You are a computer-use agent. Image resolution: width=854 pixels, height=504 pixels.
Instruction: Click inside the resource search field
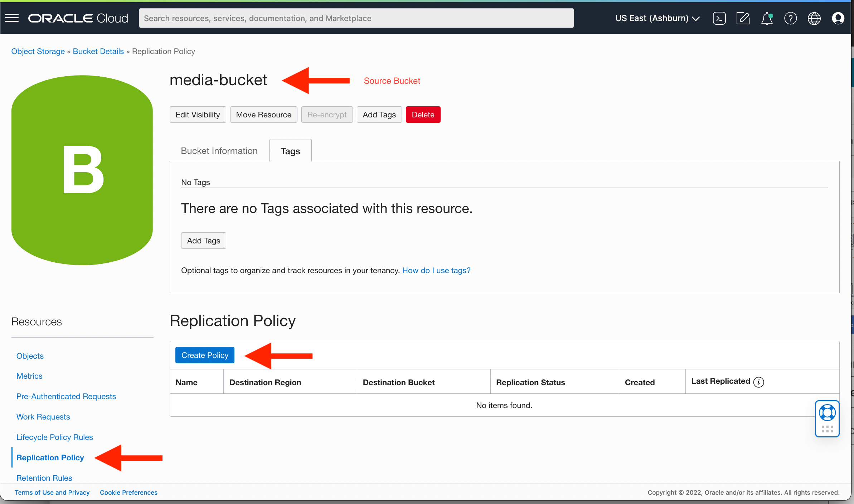(356, 18)
